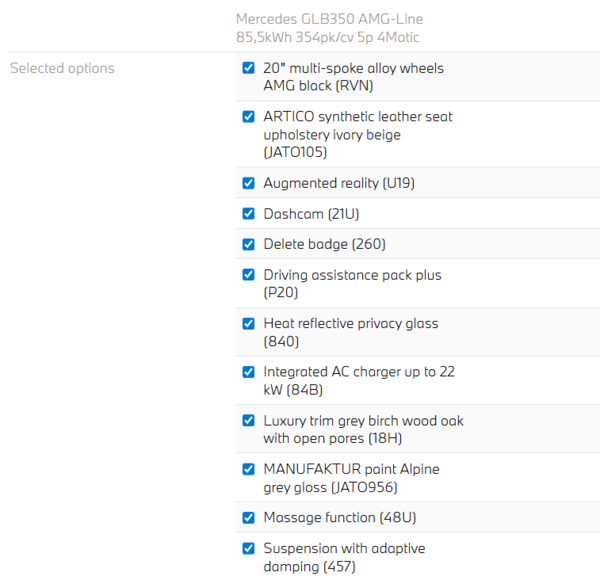Click the 'Augmented reality (U19)' label
The height and width of the screenshot is (580, 600).
click(339, 183)
